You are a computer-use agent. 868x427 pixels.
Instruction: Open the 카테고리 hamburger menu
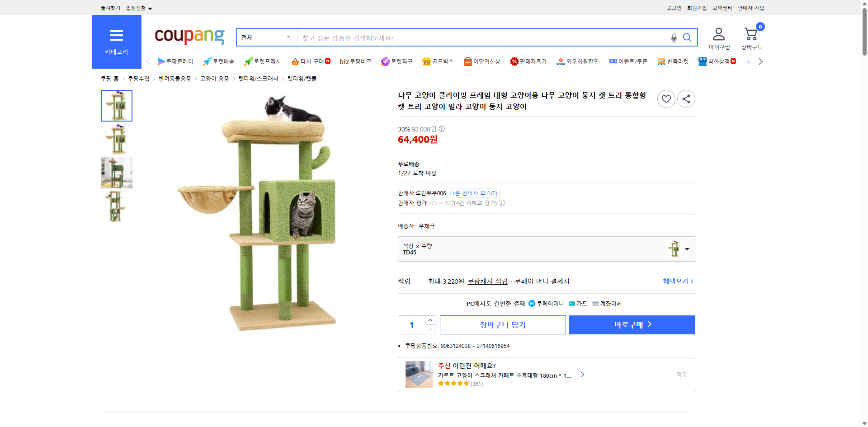coord(116,36)
